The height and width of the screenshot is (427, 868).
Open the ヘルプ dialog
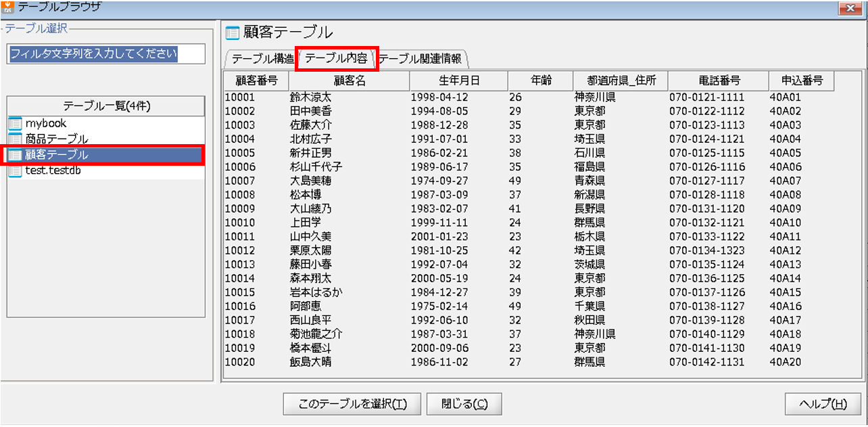pyautogui.click(x=822, y=403)
